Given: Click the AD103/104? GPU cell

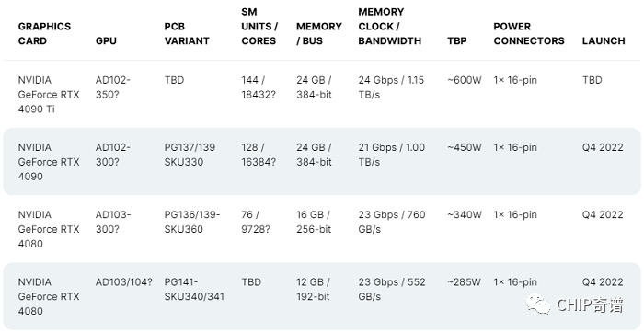Looking at the screenshot, I should [x=124, y=282].
